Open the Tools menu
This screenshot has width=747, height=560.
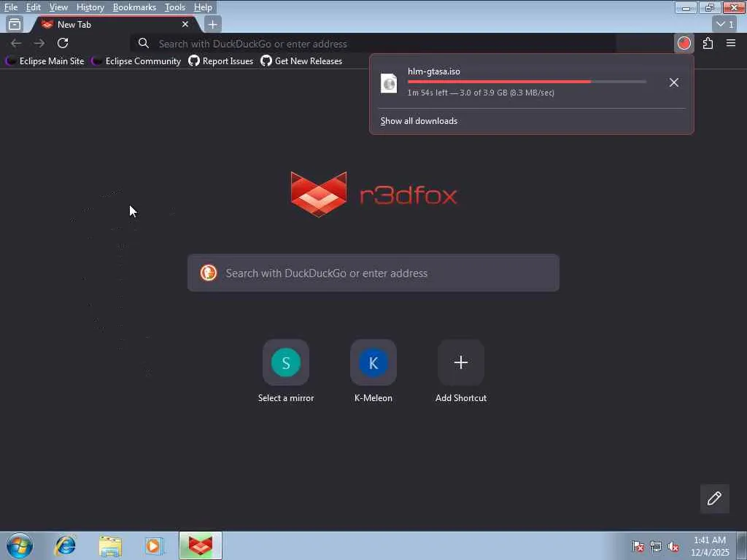coord(175,7)
